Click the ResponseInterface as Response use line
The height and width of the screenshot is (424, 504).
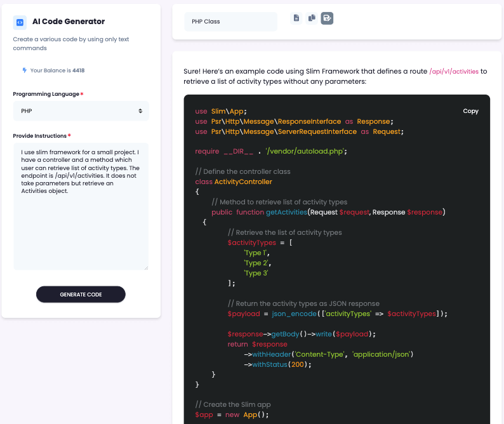coord(294,121)
